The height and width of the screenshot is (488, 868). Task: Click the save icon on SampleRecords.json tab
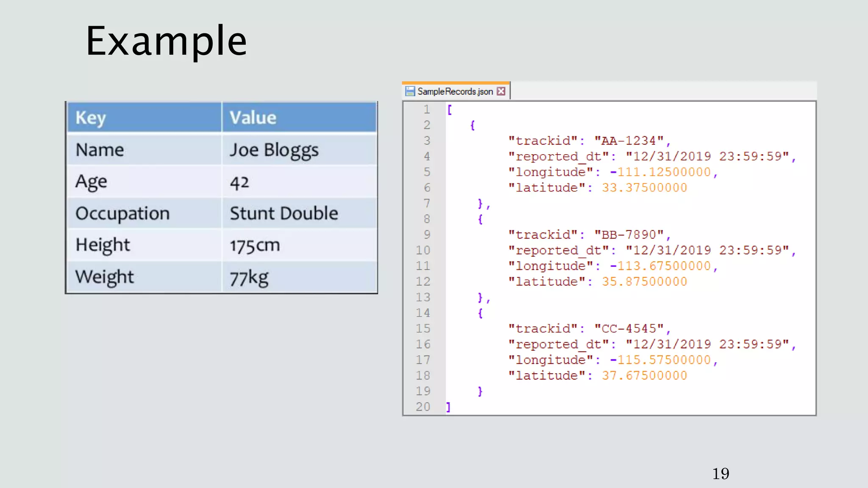410,91
